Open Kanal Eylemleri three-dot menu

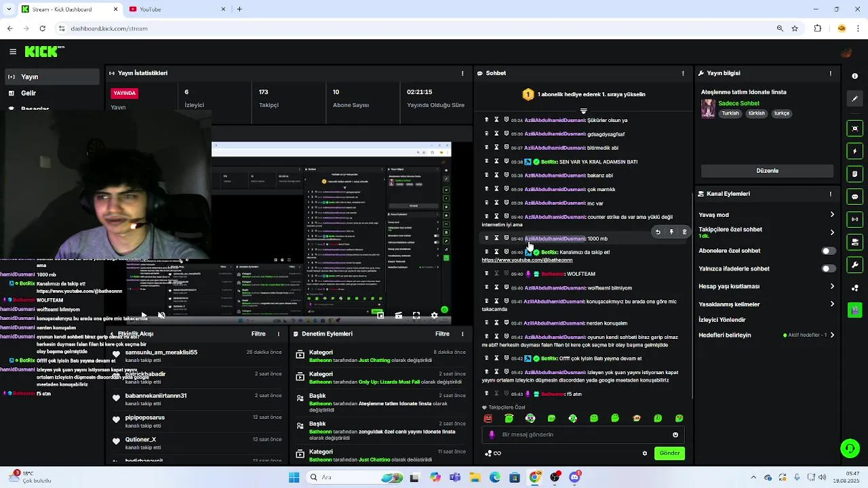click(830, 194)
